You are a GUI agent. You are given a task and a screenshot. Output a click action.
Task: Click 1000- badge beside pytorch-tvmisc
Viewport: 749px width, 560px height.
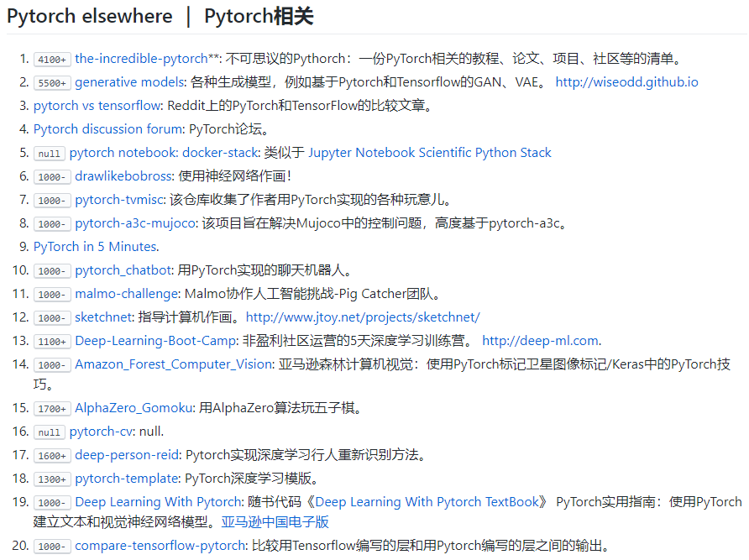[52, 200]
